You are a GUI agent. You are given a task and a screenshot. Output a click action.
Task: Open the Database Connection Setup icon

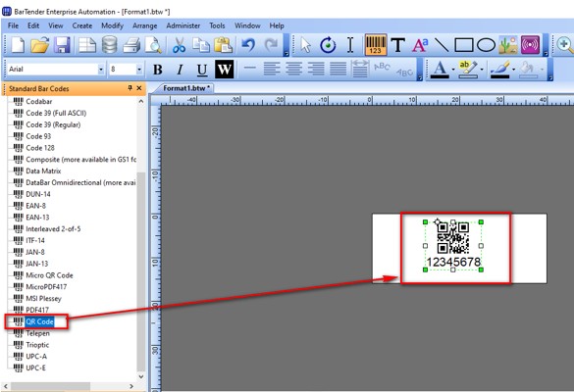click(110, 45)
